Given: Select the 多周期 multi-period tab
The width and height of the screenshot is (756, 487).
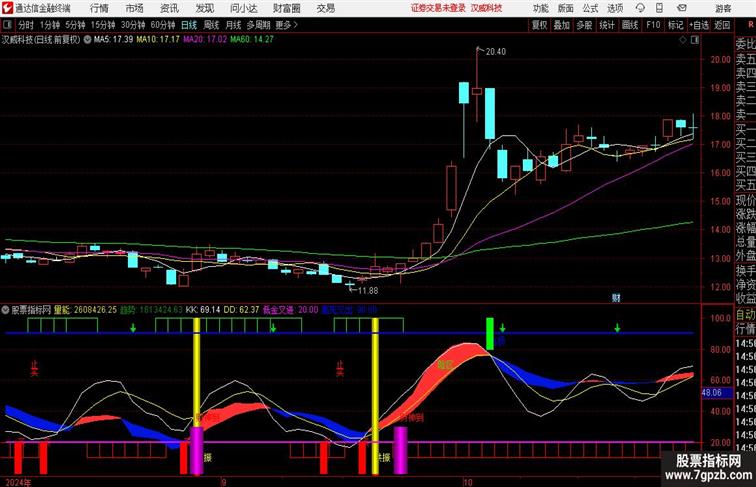Looking at the screenshot, I should [x=258, y=25].
